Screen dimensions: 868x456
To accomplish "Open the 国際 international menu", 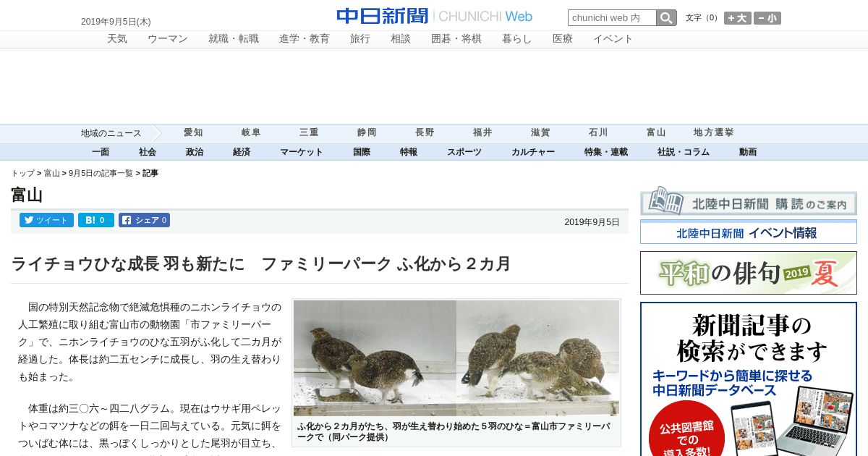I will click(362, 152).
